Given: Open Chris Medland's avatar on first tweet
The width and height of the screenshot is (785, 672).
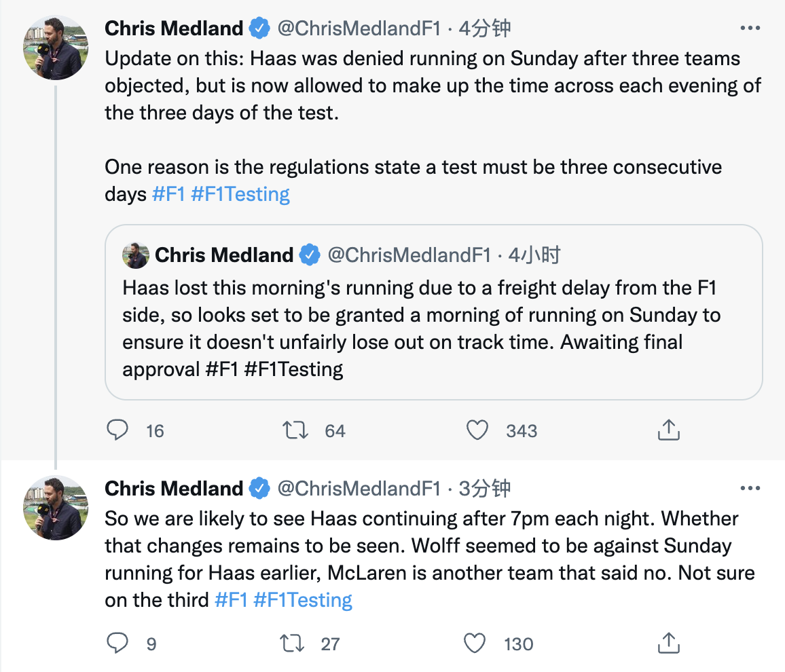Looking at the screenshot, I should click(56, 48).
